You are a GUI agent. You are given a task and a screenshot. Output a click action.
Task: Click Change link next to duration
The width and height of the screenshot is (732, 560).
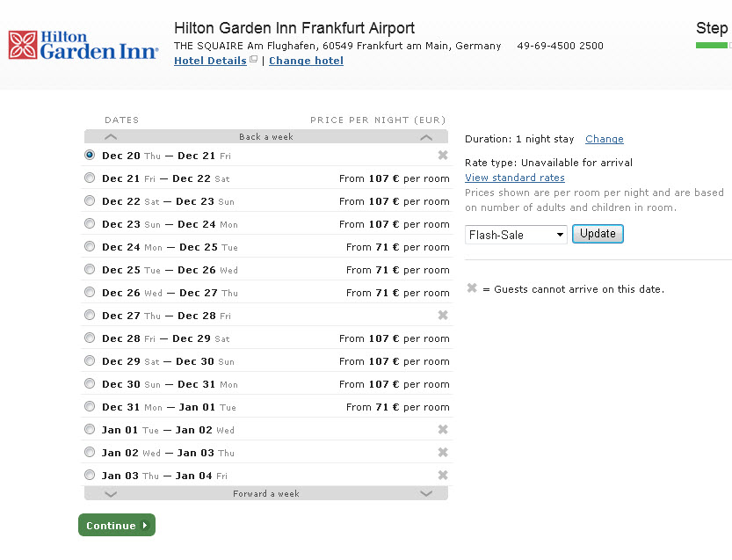tap(605, 139)
